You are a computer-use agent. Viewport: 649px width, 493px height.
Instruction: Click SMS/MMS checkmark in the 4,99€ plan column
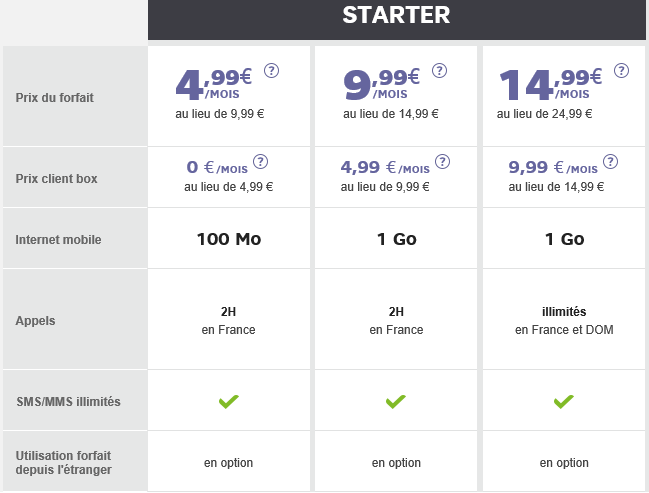click(229, 401)
